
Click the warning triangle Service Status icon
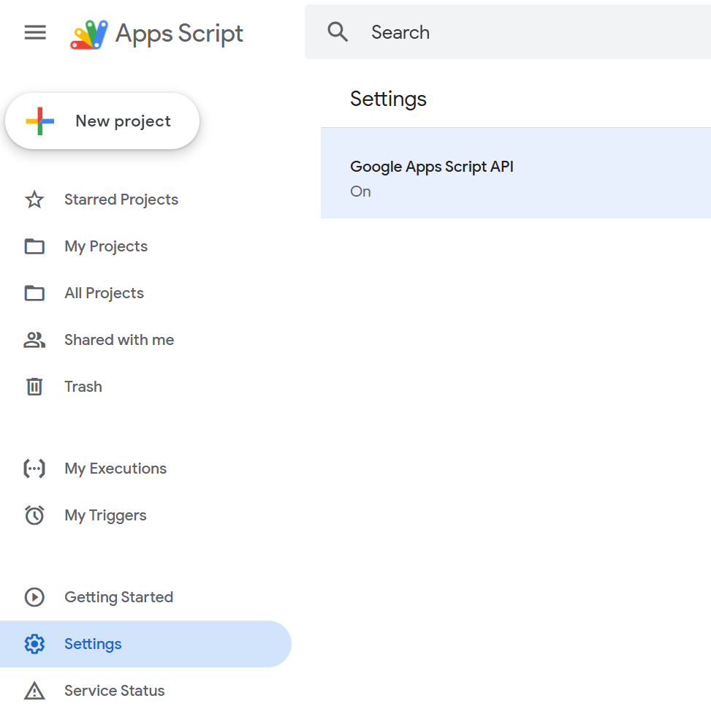click(x=34, y=691)
